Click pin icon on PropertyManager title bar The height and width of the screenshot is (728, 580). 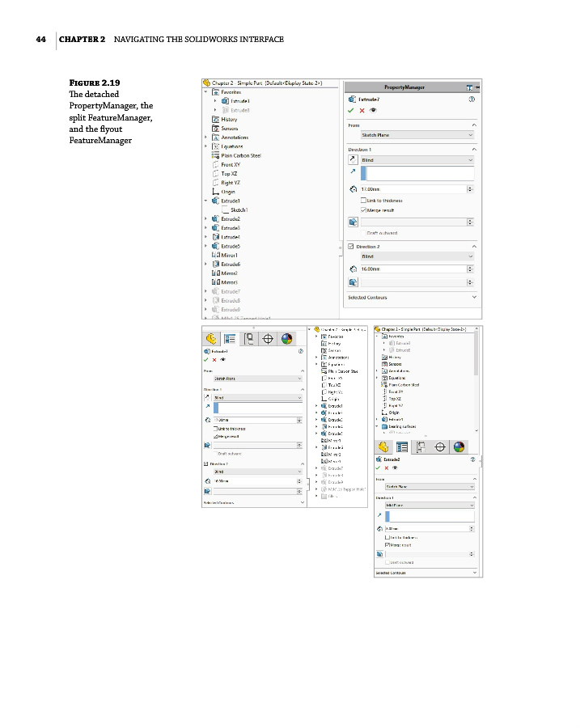tap(469, 87)
